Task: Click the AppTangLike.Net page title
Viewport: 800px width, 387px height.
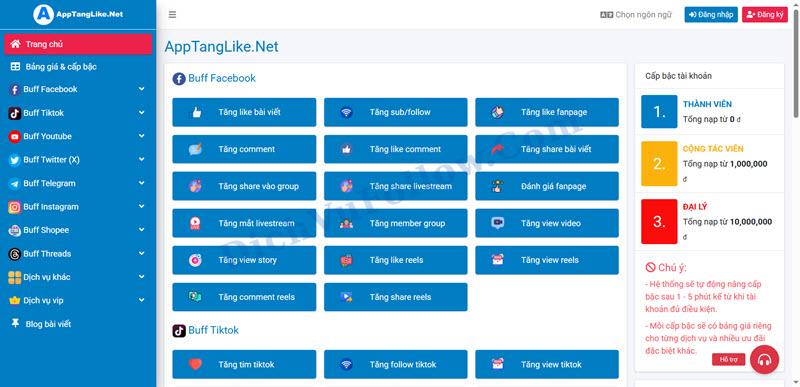Action: (221, 47)
